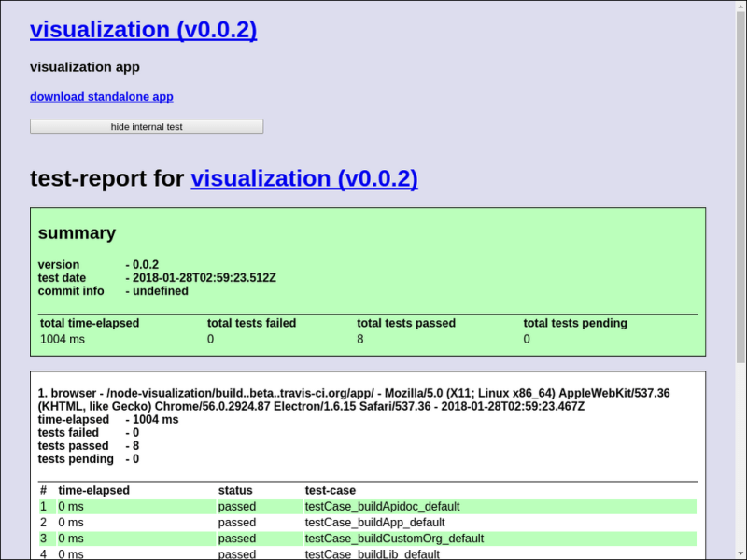Click the passed status in row 1
Viewport: 747px width, 560px height.
click(x=236, y=506)
